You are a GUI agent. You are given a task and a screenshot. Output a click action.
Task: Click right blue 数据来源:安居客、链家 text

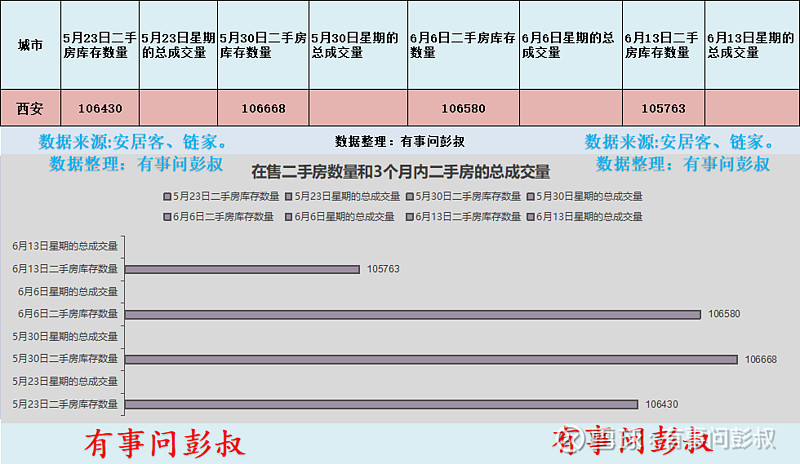coord(679,142)
